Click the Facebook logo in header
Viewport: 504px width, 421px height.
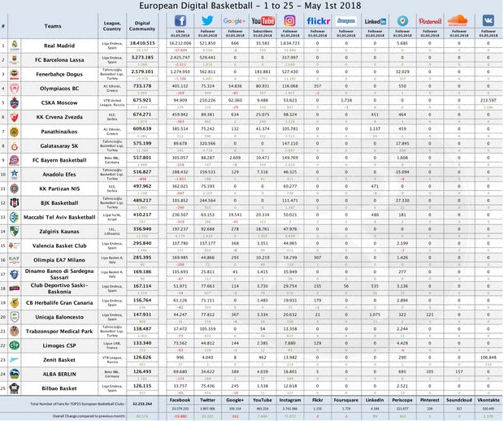(x=180, y=21)
